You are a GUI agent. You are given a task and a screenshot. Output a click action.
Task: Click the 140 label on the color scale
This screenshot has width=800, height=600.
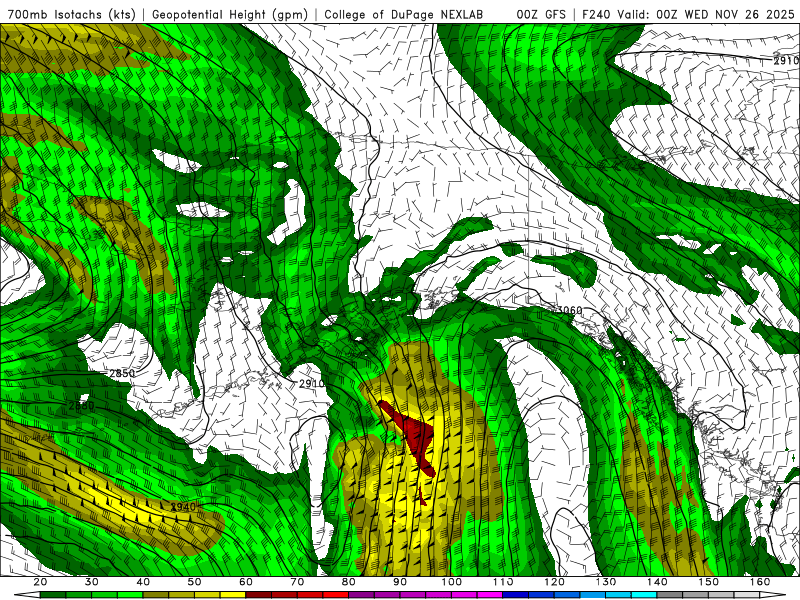tap(657, 582)
